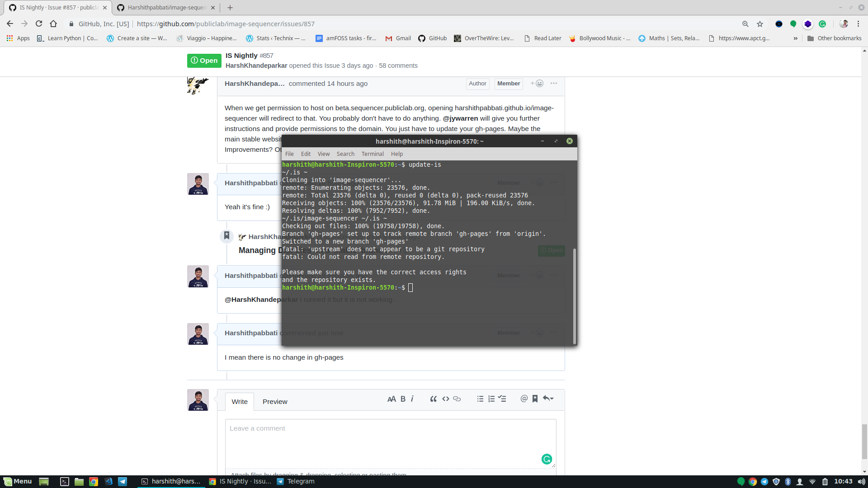Viewport: 868px width, 488px height.
Task: Click the clock showing 10:43
Action: (843, 482)
